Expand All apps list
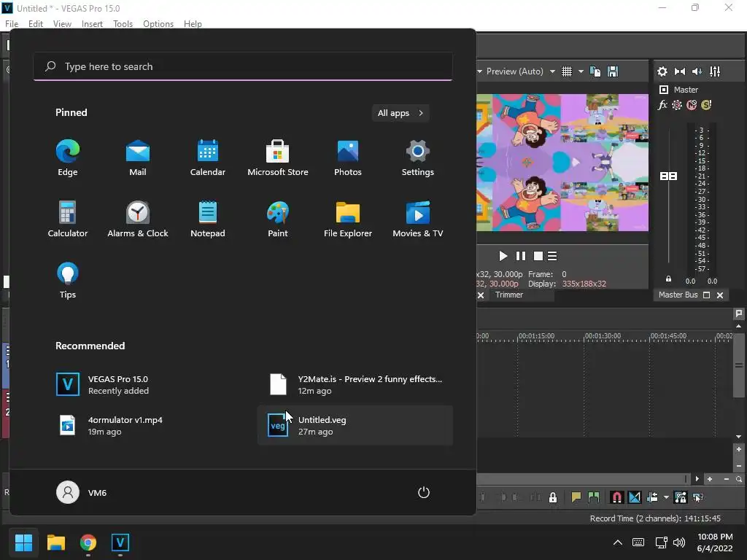 coord(400,113)
